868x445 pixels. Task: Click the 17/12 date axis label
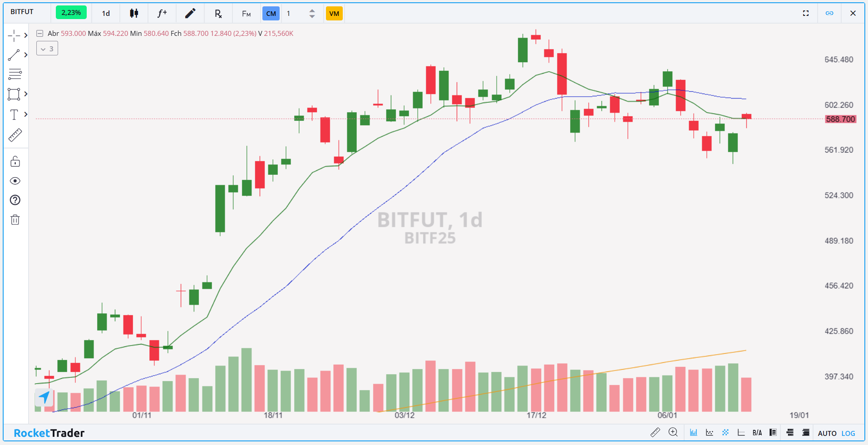(537, 415)
